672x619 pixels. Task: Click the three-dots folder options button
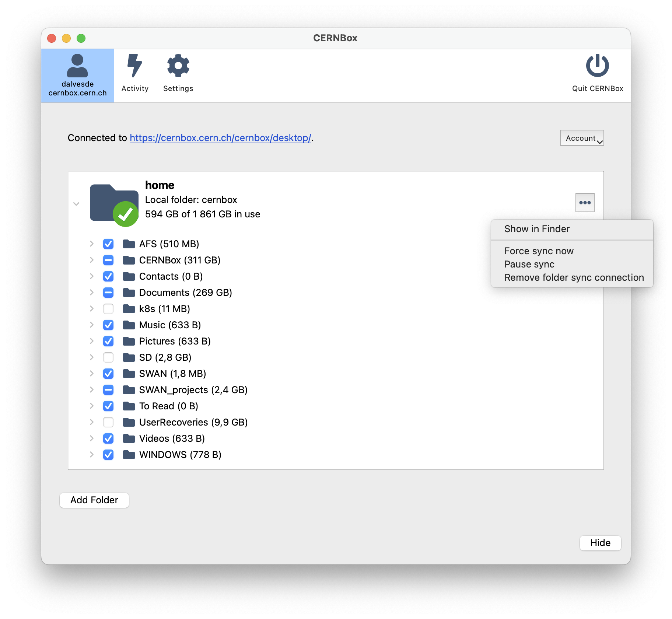(585, 203)
